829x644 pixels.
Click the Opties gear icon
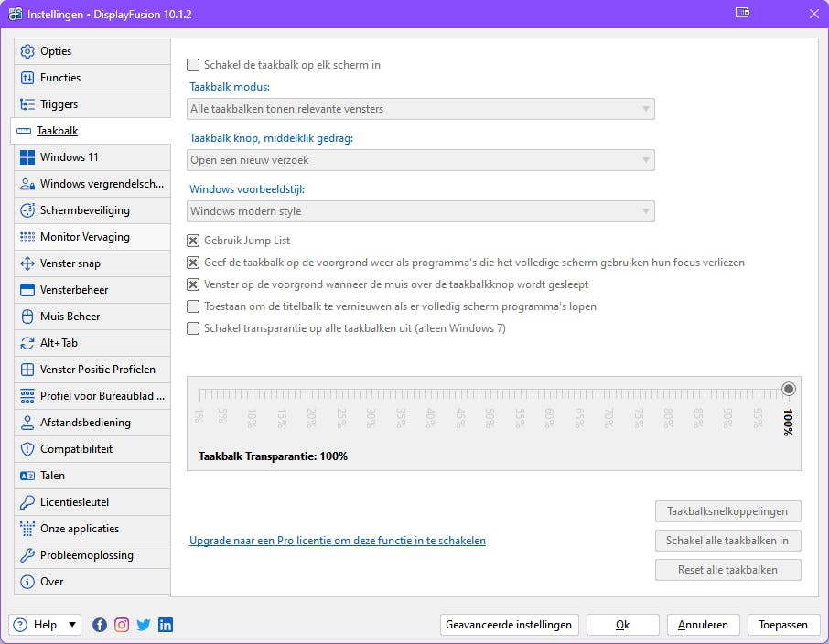(x=27, y=51)
